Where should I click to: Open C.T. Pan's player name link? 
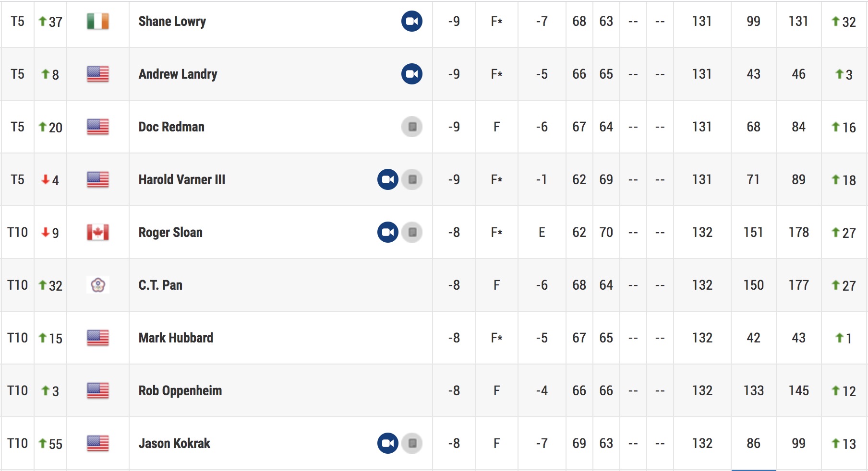(160, 285)
